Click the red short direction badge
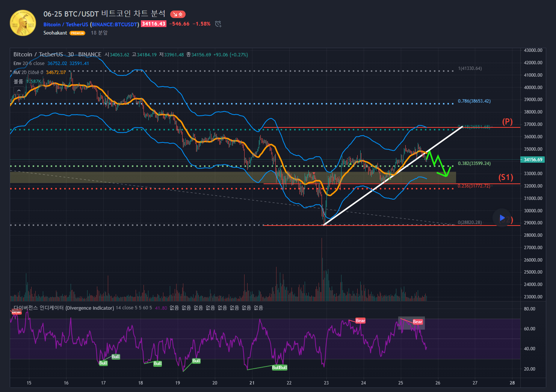 (178, 14)
